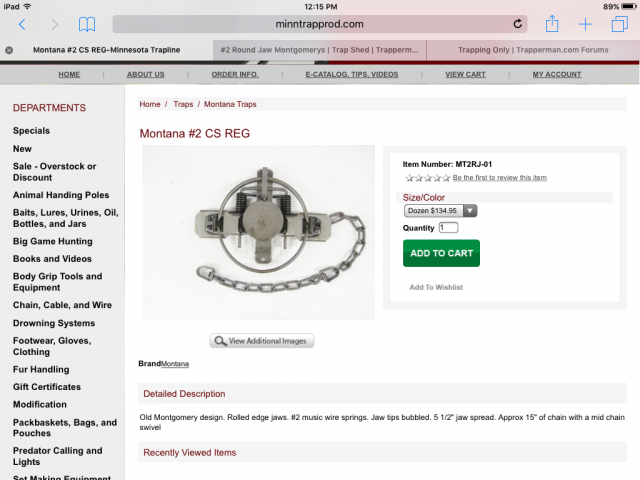640x480 pixels.
Task: Open the Drowning Systems department
Action: [54, 323]
